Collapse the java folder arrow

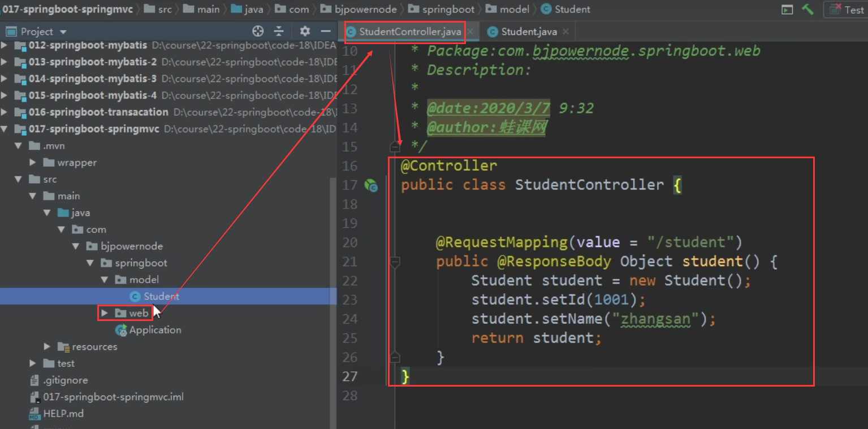tap(47, 213)
